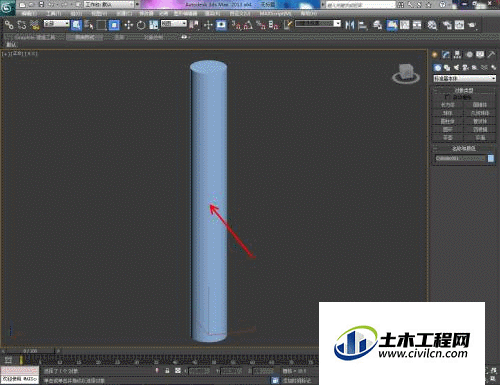
Task: Click the Unlink Selection icon
Action: click(x=22, y=25)
